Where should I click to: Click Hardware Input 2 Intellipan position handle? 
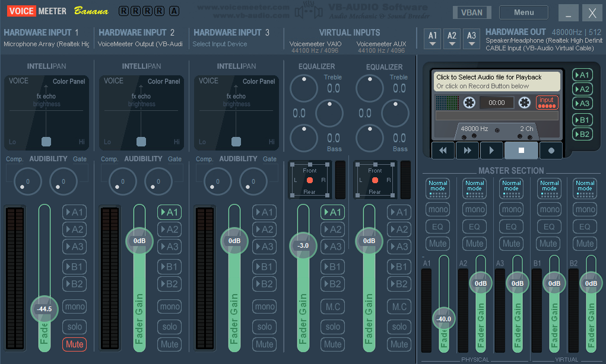click(x=141, y=142)
